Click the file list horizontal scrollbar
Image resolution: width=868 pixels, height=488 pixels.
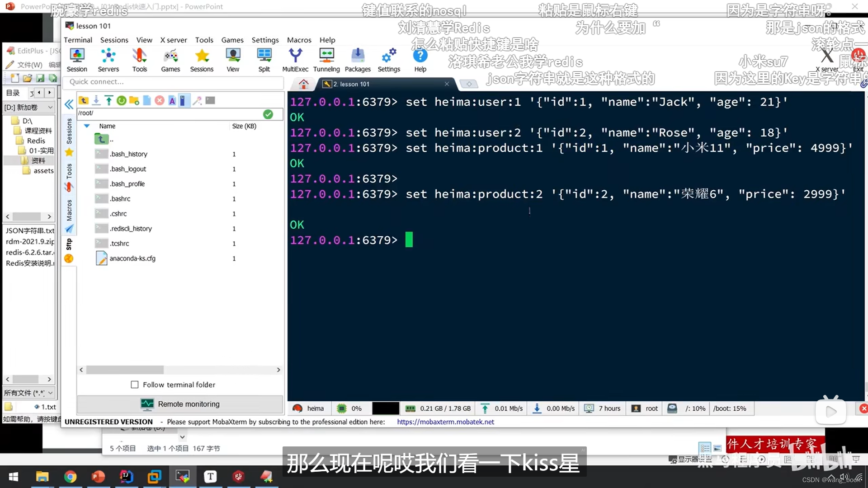[125, 370]
